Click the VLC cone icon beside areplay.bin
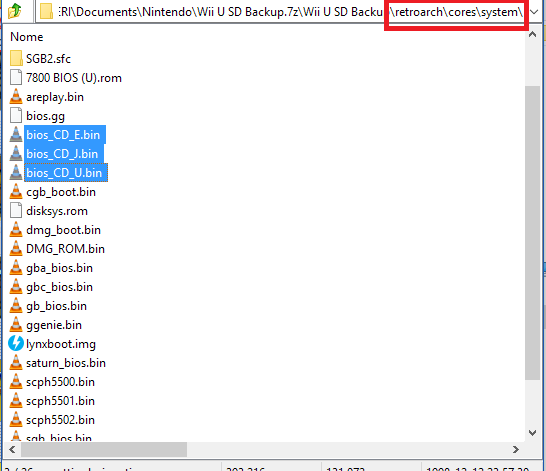The width and height of the screenshot is (546, 471). point(16,96)
